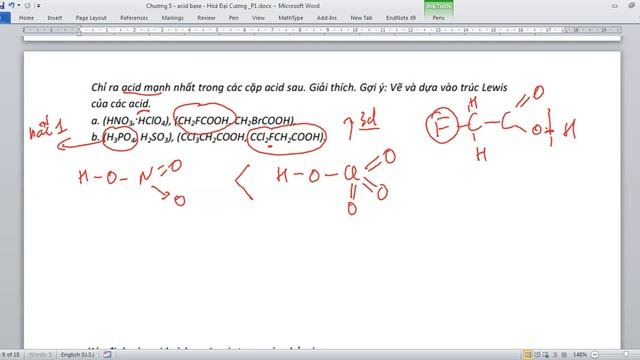
Task: Click the Redo icon in Quick Access Toolbar
Action: click(x=27, y=6)
